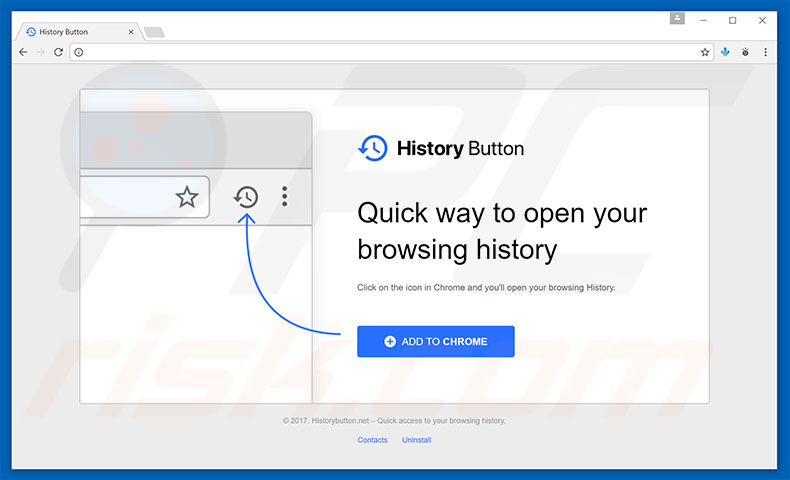Click the blue download arrow extension icon
This screenshot has height=480, width=790.
[726, 52]
